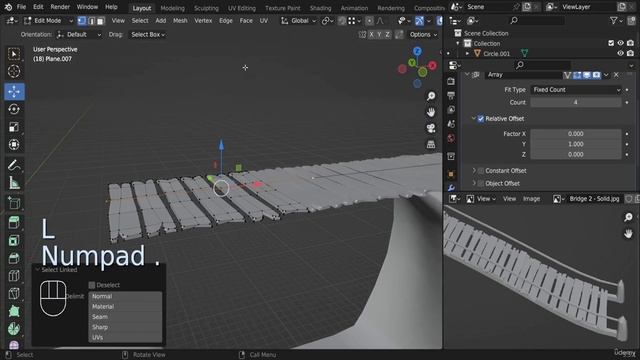Toggle Deselect checkbox in Select Linked

tap(92, 285)
